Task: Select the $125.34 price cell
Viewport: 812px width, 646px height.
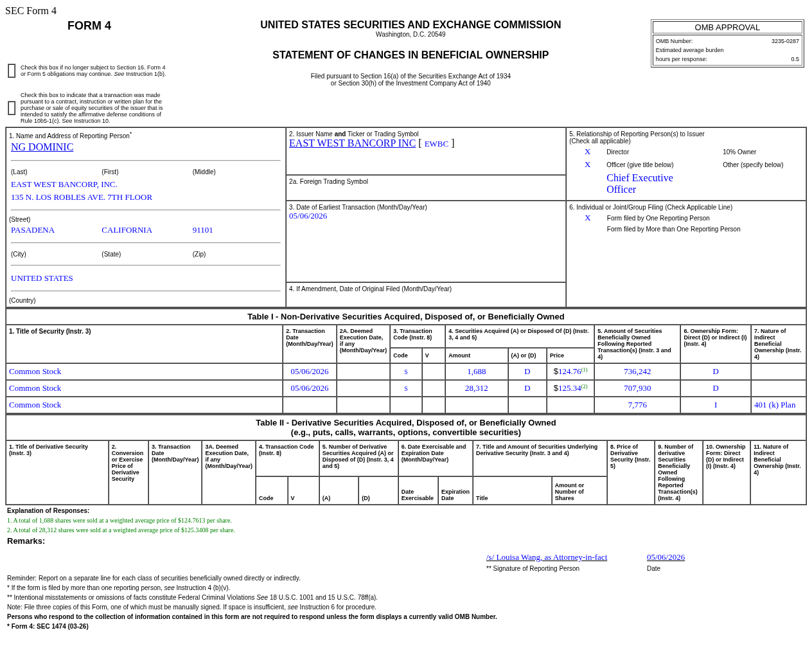Action: coord(570,388)
